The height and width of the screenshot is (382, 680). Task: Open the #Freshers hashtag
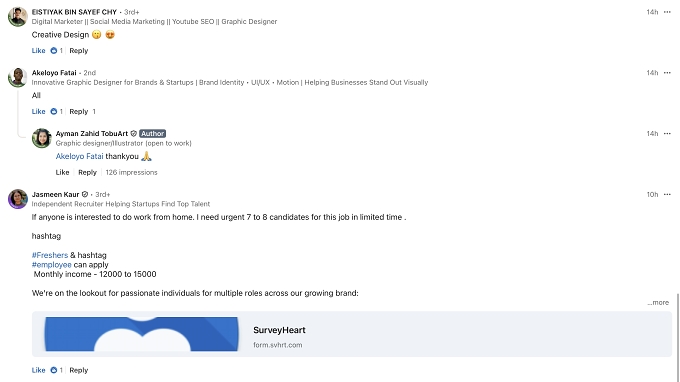coord(50,255)
